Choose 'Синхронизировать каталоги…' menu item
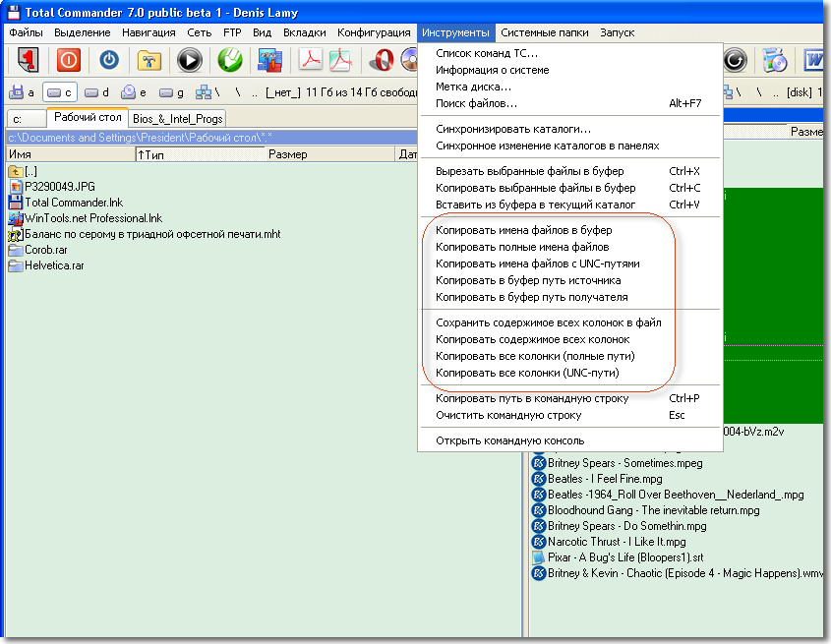Viewport: 831px width, 644px height. (570, 129)
